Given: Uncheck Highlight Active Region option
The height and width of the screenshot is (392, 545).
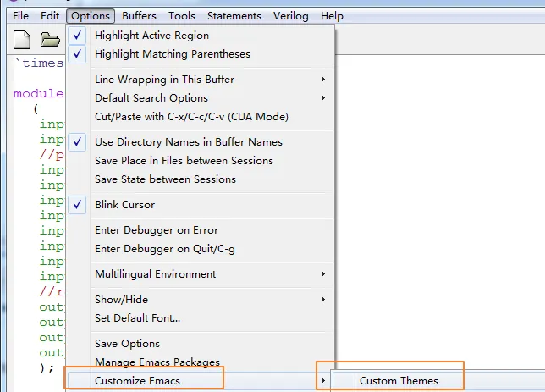Looking at the screenshot, I should [151, 36].
